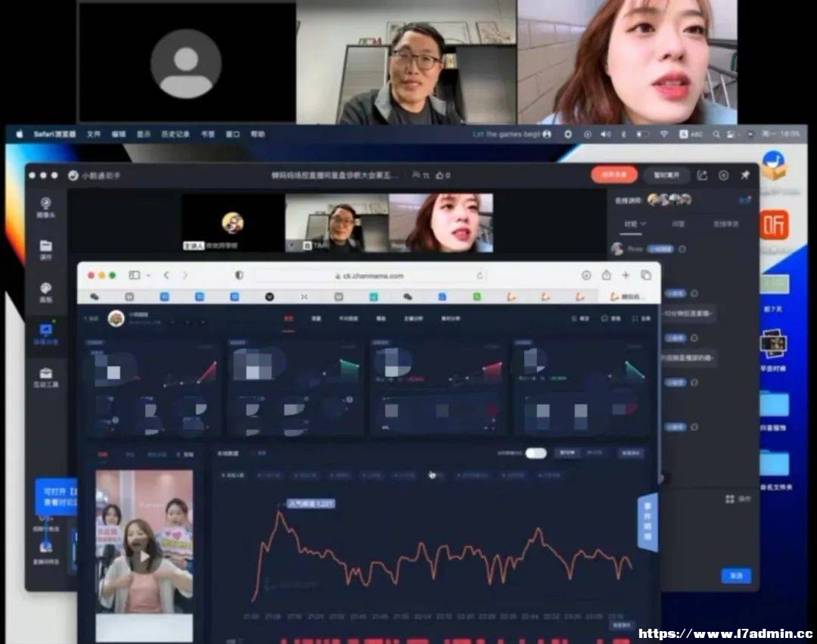The height and width of the screenshot is (644, 817).
Task: Click the Wi-Fi icon in menu bar
Action: tap(664, 135)
